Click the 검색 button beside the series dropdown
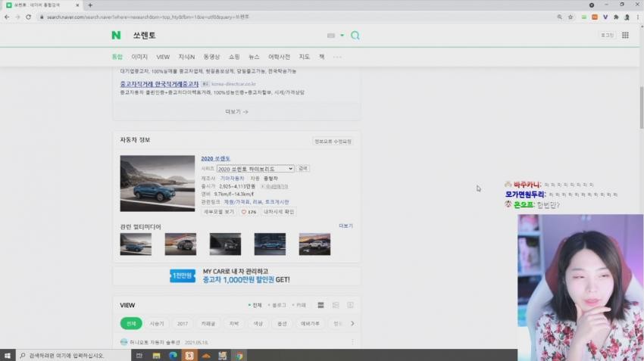This screenshot has width=644, height=361. (x=303, y=168)
